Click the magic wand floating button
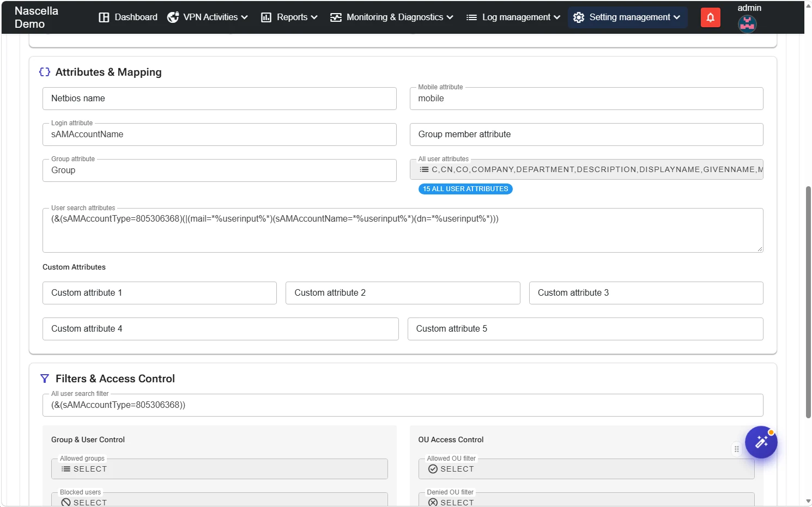The height and width of the screenshot is (507, 812). click(x=761, y=442)
